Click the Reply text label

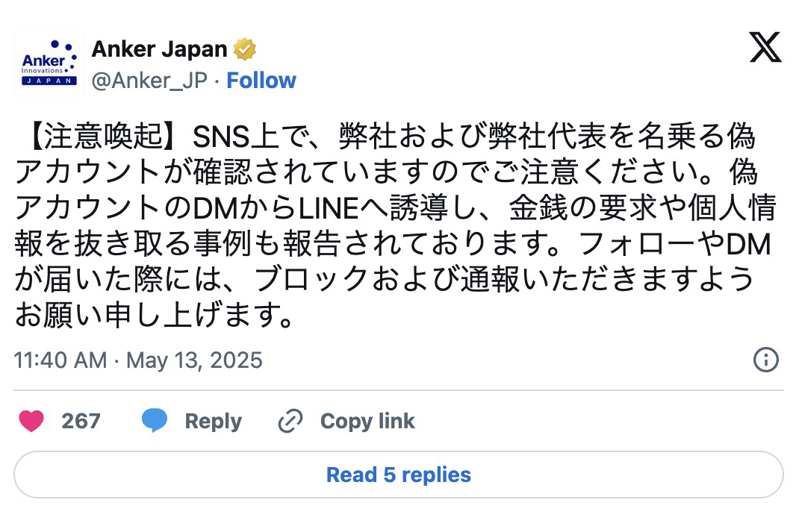tap(213, 421)
